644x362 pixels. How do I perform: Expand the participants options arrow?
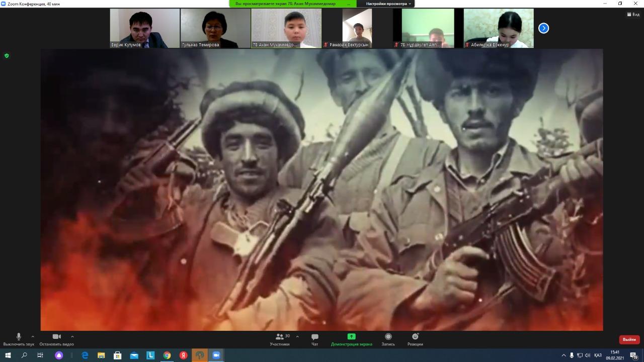point(297,336)
